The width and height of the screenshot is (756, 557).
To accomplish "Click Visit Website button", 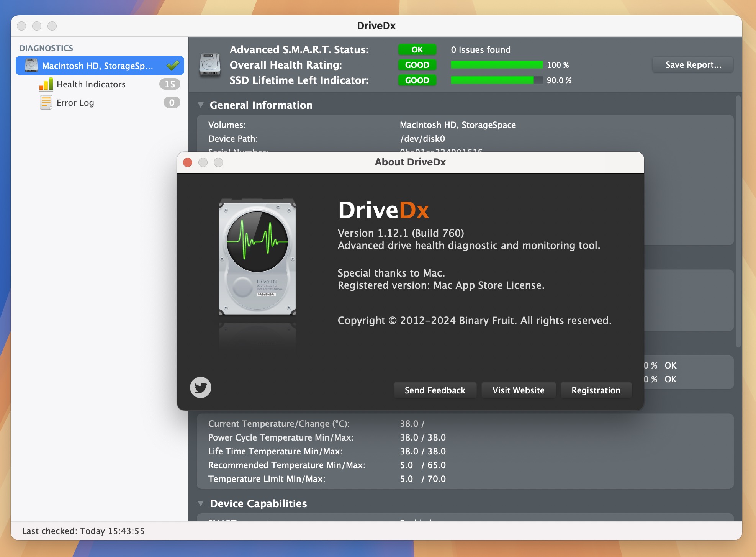I will pyautogui.click(x=518, y=390).
